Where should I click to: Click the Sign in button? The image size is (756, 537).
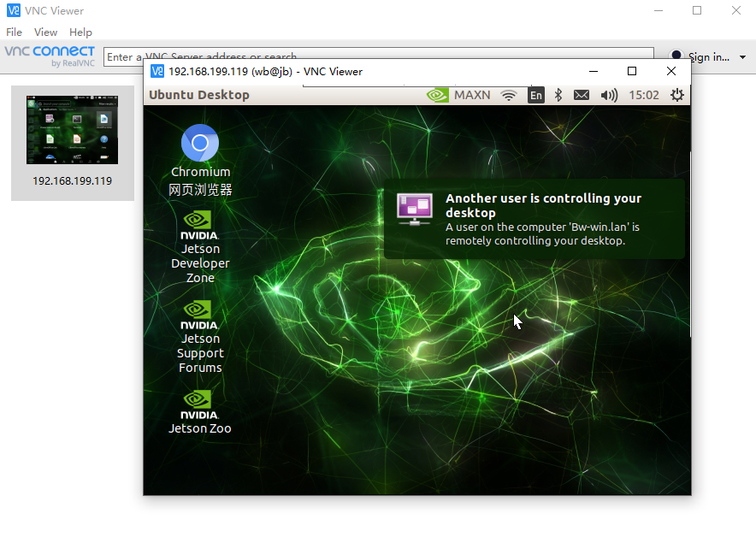click(708, 57)
